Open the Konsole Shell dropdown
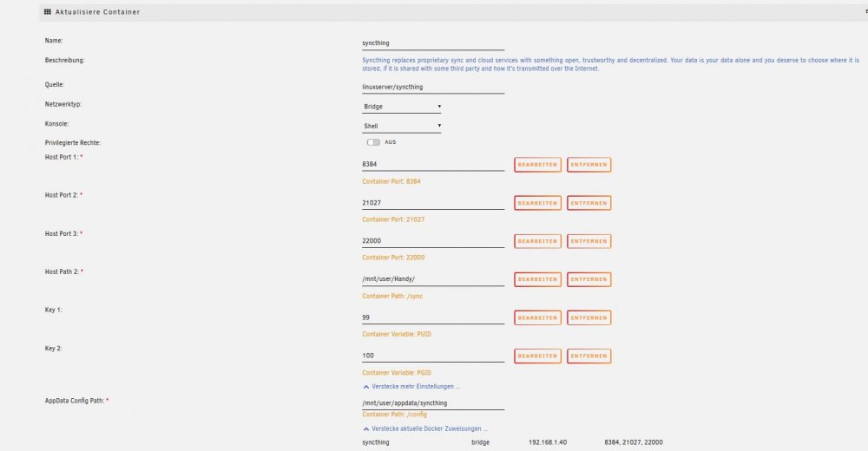This screenshot has width=868, height=451. click(401, 126)
